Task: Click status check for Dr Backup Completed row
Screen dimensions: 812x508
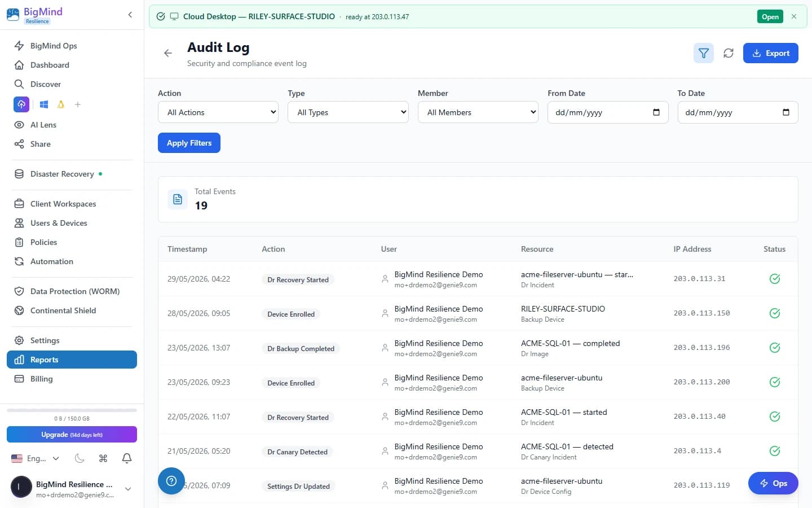Action: coord(775,348)
